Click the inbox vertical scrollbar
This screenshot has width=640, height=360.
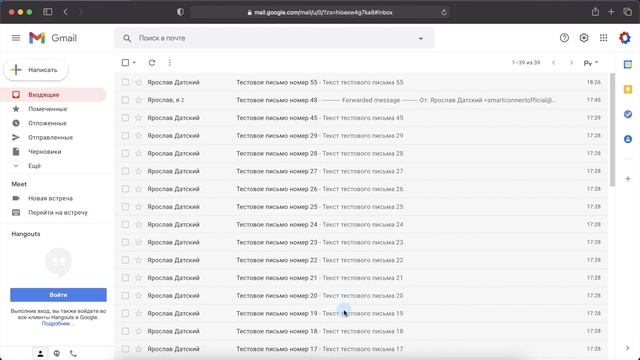tap(612, 130)
